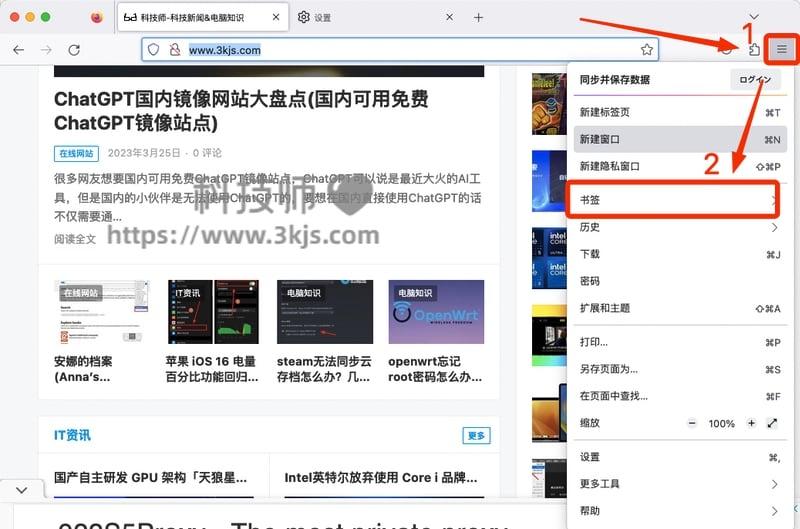Open the sidebar thumbnail with fist game art
The image size is (800, 529).
coord(549,104)
